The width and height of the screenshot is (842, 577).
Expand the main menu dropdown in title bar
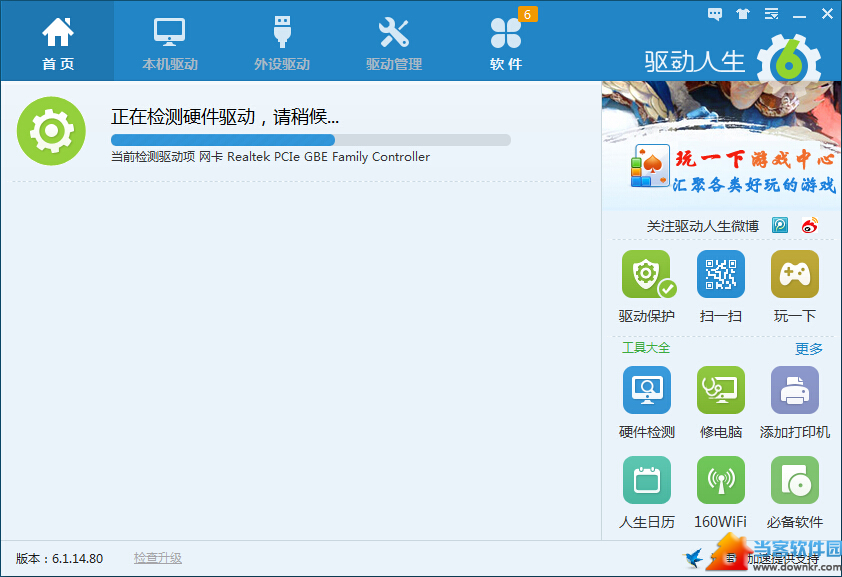coord(771,14)
